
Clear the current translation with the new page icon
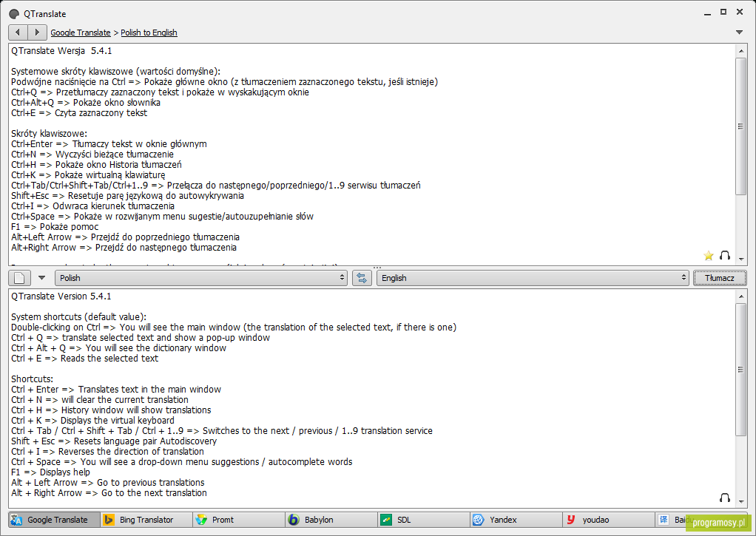(x=20, y=278)
